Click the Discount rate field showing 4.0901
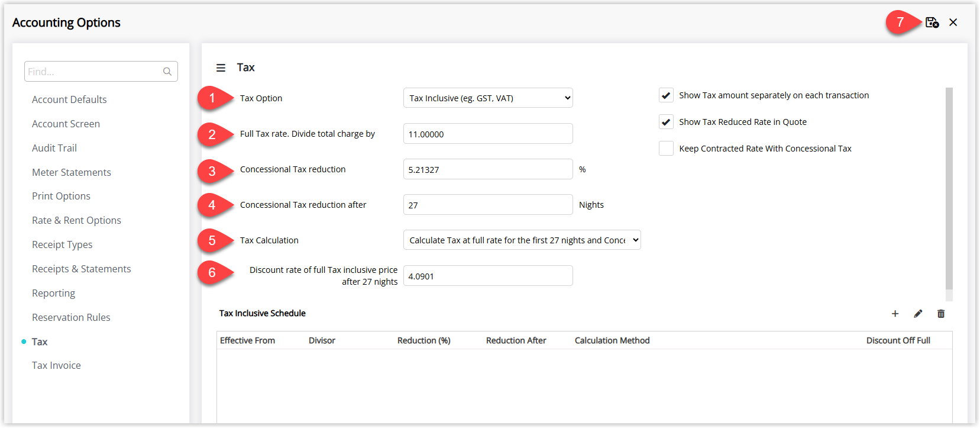980x428 pixels. pyautogui.click(x=488, y=276)
